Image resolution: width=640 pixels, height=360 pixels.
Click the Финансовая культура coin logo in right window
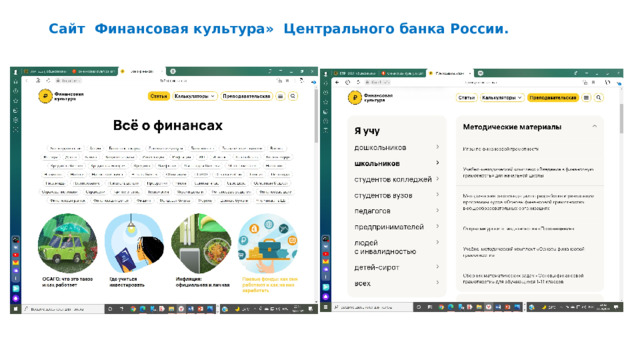[x=355, y=98]
